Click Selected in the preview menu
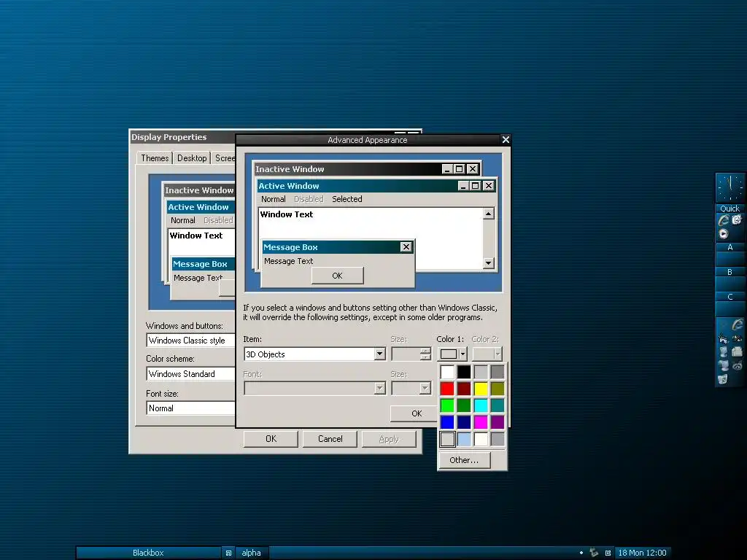 click(347, 199)
